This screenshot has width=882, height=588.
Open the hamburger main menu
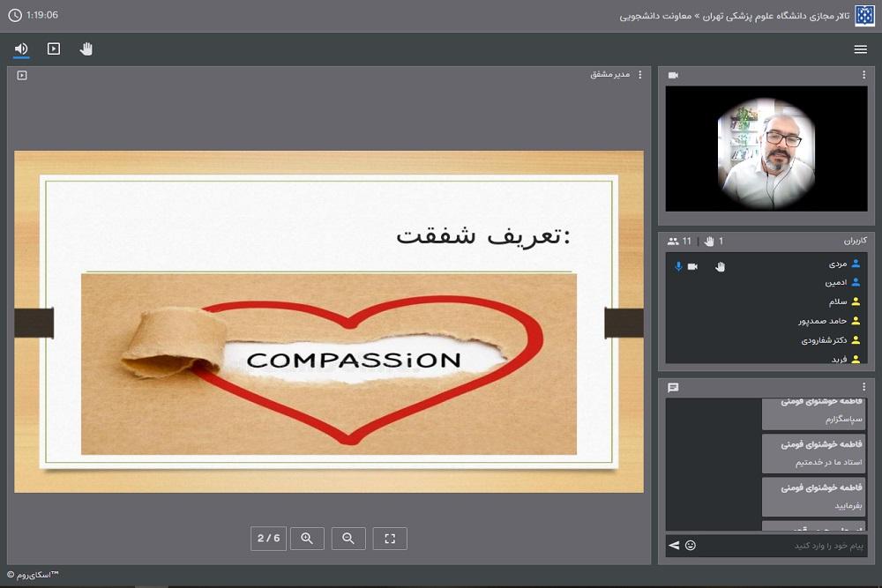coord(860,50)
